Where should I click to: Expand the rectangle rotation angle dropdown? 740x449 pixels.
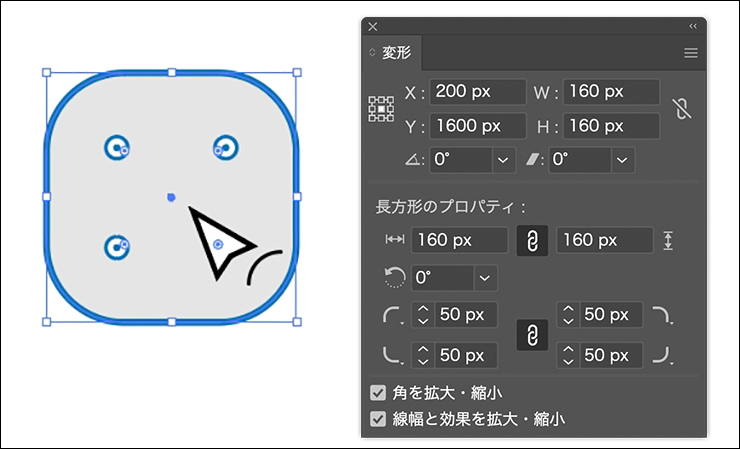pyautogui.click(x=486, y=278)
